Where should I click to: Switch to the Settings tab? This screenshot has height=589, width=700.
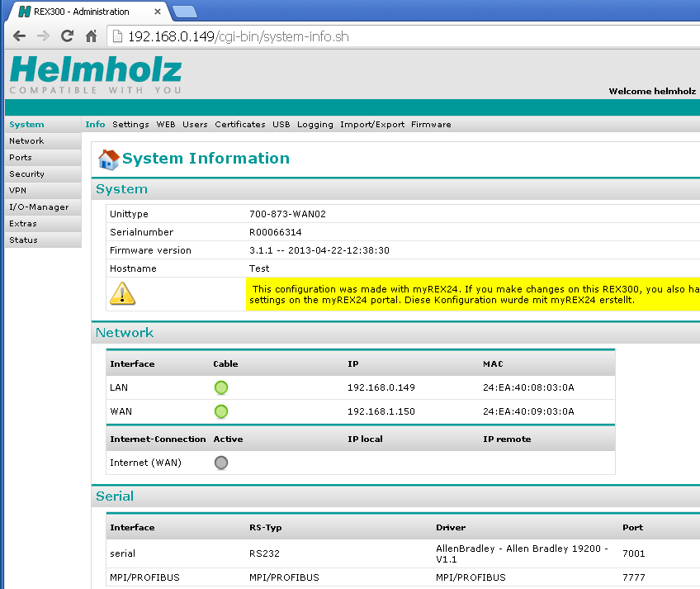pyautogui.click(x=130, y=125)
